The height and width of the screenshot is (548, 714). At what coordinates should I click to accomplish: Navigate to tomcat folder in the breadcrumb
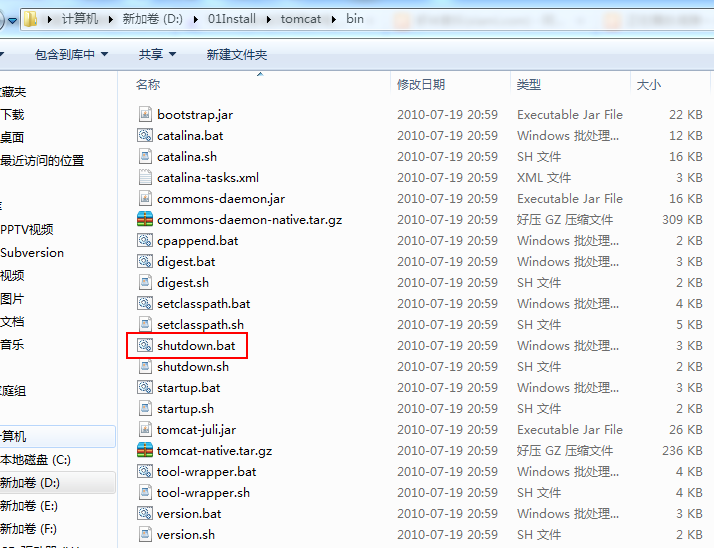coord(301,19)
